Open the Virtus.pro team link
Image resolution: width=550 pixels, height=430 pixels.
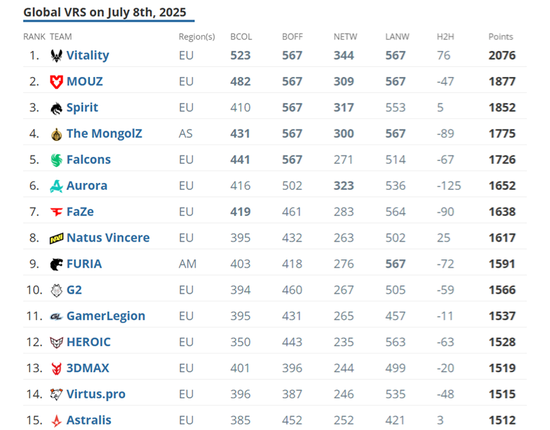coord(96,394)
